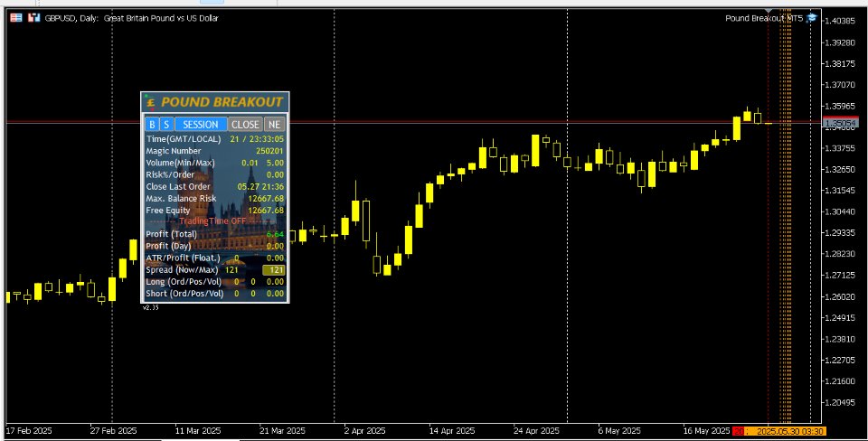
Task: Click the current price tag 1.35054 on price scale
Action: [841, 124]
